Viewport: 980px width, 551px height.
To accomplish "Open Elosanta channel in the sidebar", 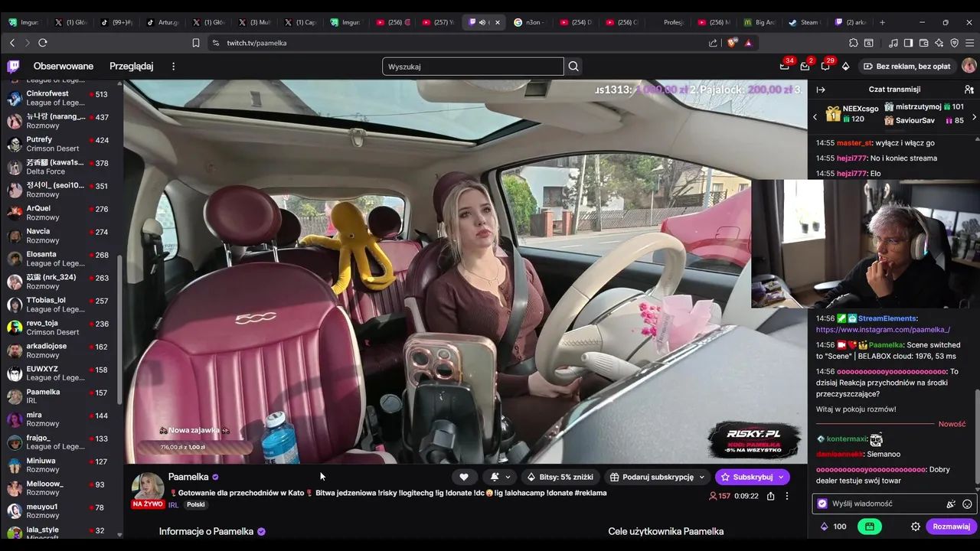I will [60, 259].
